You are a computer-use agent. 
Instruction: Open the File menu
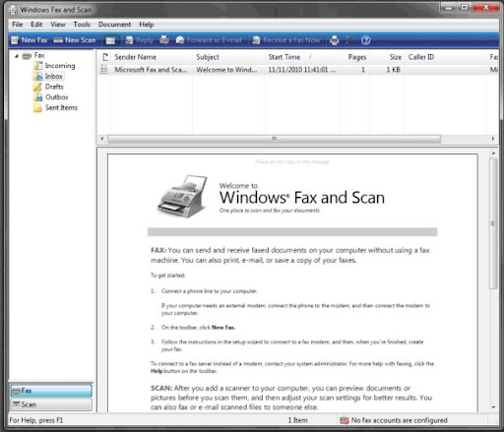[18, 25]
